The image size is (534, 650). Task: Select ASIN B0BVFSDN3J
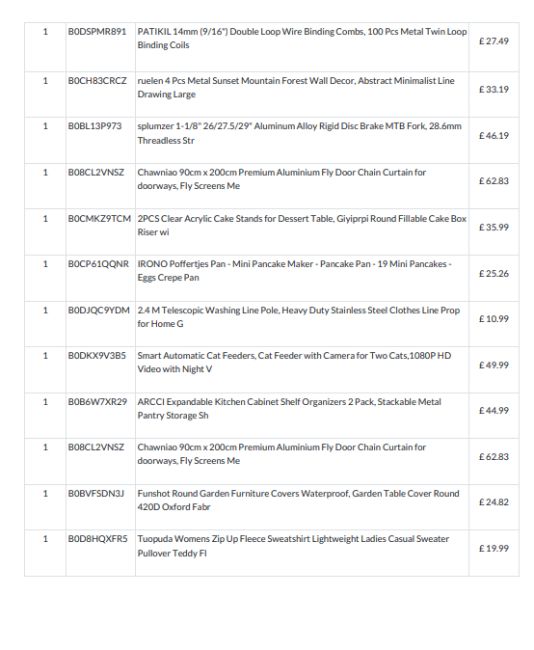[96, 494]
